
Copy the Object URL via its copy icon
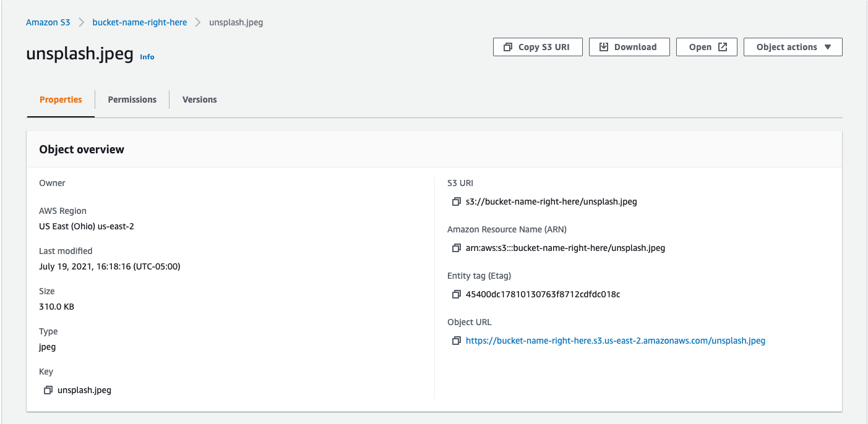click(x=457, y=341)
